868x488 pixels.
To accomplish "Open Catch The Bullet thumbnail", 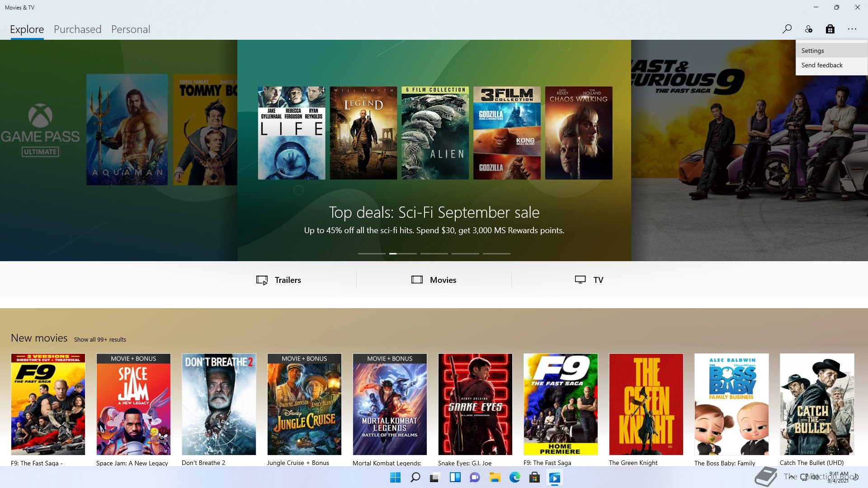I will [817, 404].
